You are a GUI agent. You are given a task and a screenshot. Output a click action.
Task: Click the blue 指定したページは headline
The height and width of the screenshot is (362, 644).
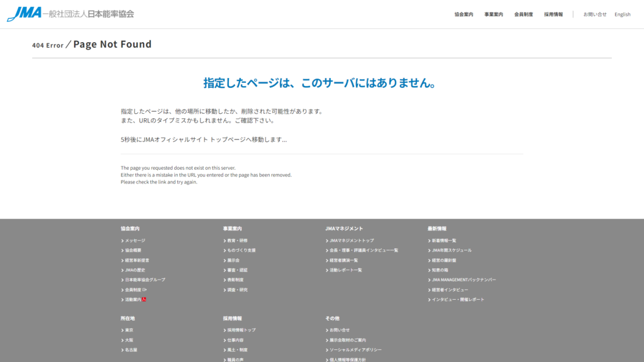tap(319, 83)
